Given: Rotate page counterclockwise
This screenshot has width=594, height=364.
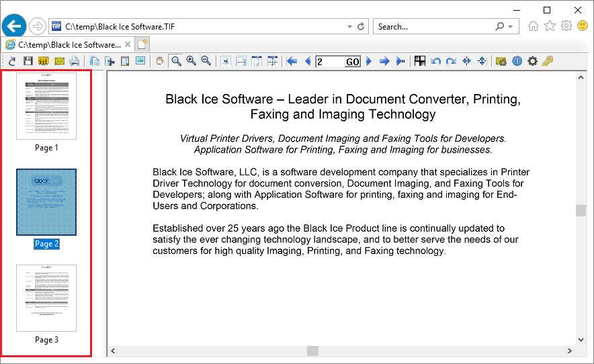Looking at the screenshot, I should (435, 61).
